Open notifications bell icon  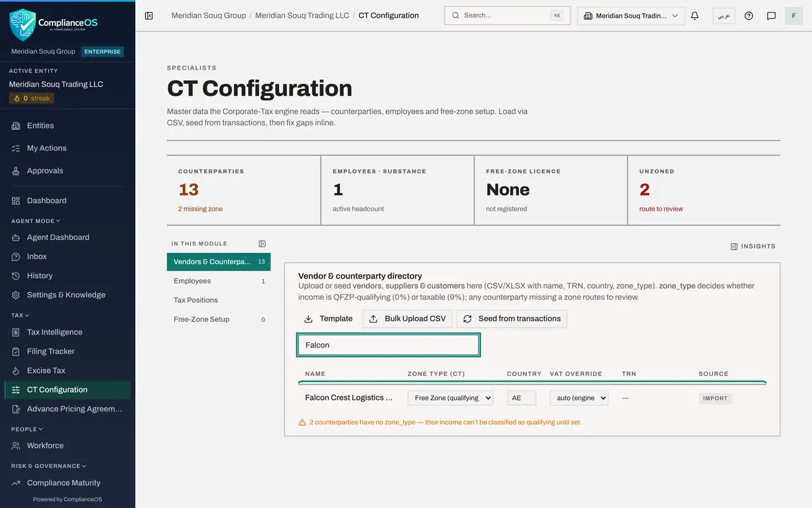(695, 16)
